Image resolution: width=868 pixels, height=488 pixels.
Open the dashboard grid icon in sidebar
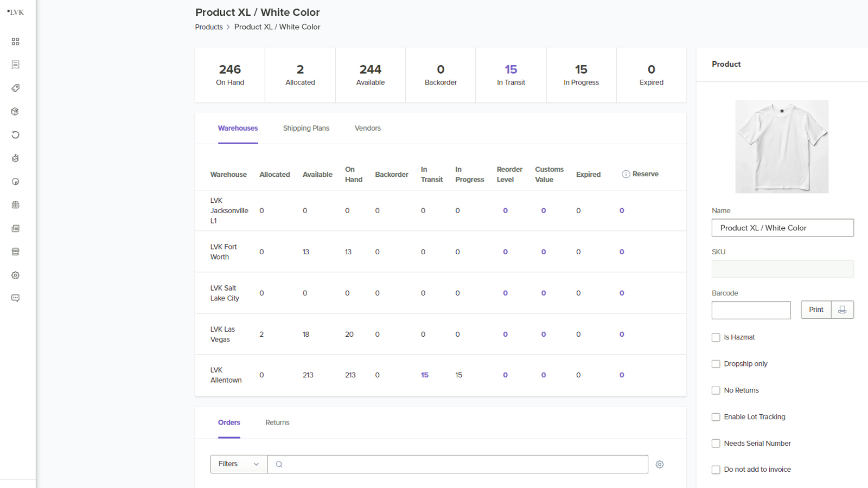[15, 41]
